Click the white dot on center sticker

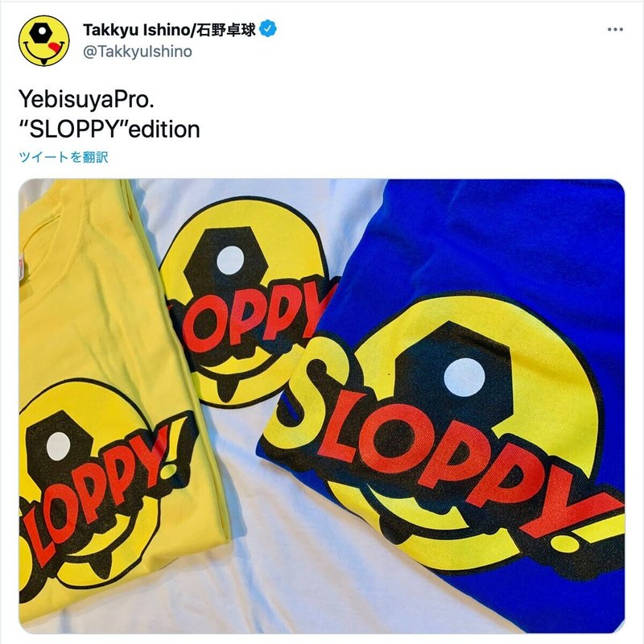230,260
